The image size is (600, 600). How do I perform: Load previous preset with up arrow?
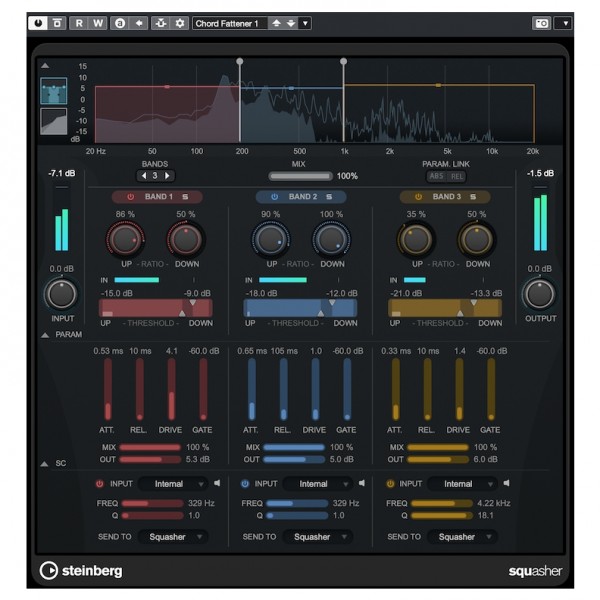[x=276, y=23]
